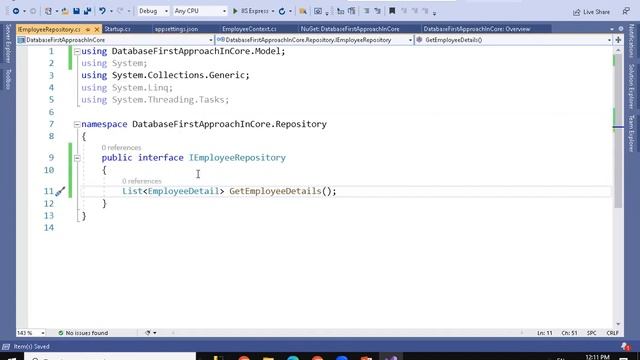Click the 0 references link above the interface
This screenshot has width=640, height=360.
click(121, 148)
